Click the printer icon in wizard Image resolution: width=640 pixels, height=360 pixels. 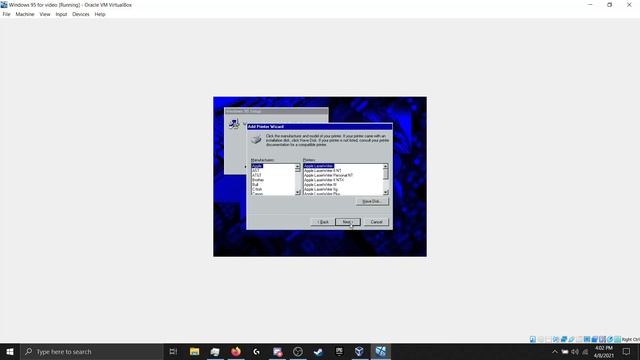tap(256, 140)
